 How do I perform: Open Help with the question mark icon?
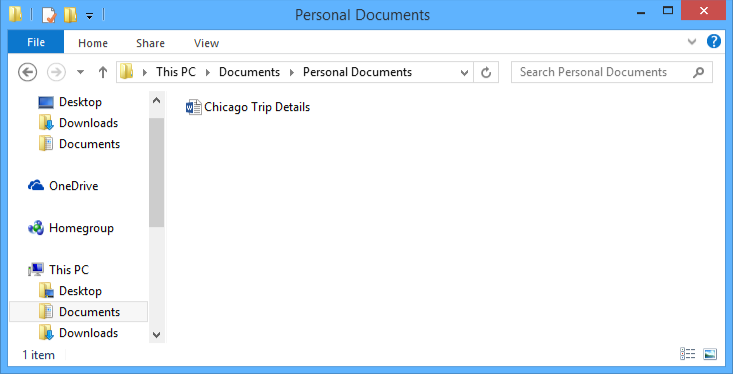[713, 41]
